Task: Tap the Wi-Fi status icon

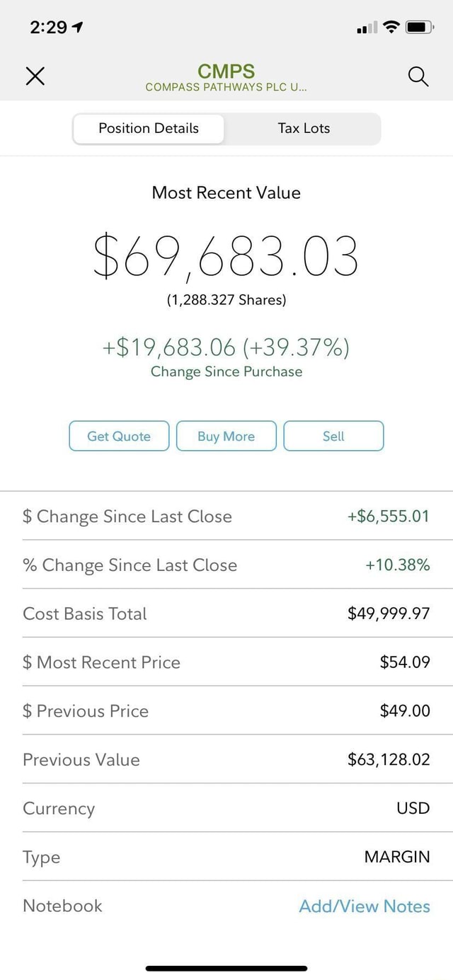Action: (391, 28)
